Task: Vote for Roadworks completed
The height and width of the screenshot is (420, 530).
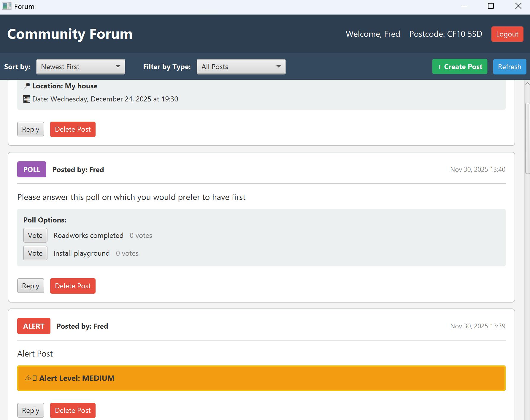Action: [x=35, y=235]
